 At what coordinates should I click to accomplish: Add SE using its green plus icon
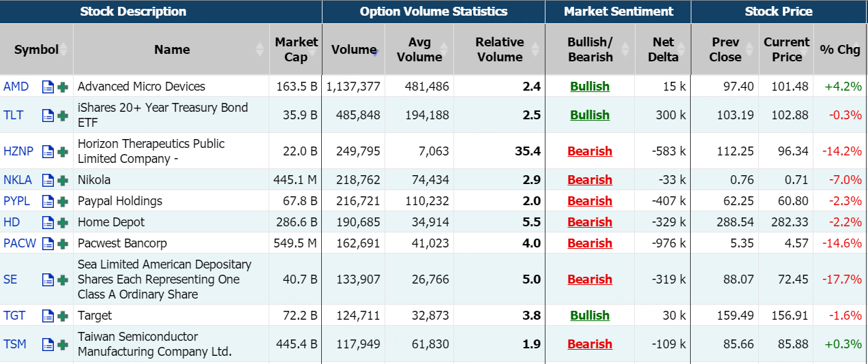click(x=63, y=279)
